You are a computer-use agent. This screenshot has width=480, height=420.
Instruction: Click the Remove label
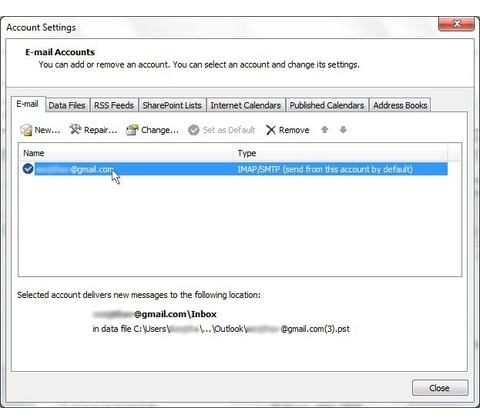coord(294,130)
